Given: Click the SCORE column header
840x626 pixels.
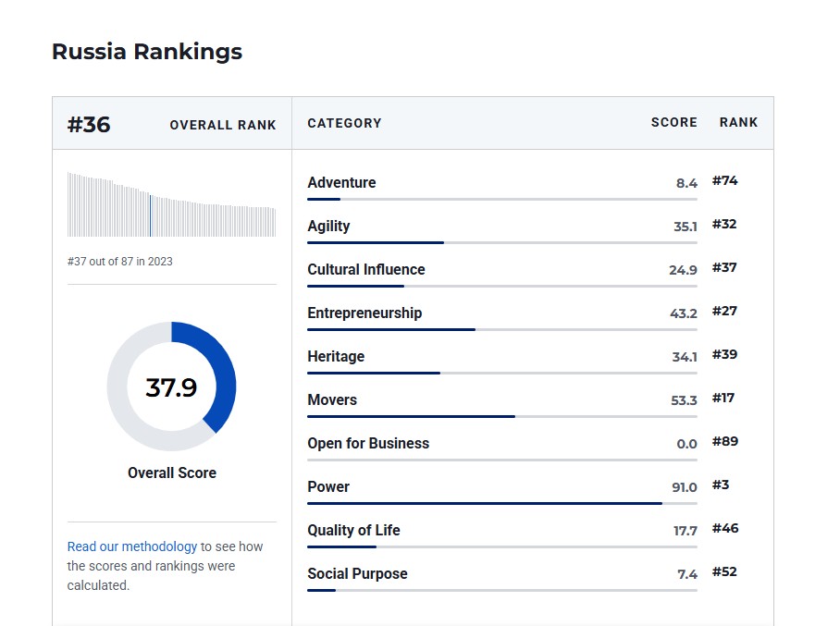Looking at the screenshot, I should [x=673, y=123].
